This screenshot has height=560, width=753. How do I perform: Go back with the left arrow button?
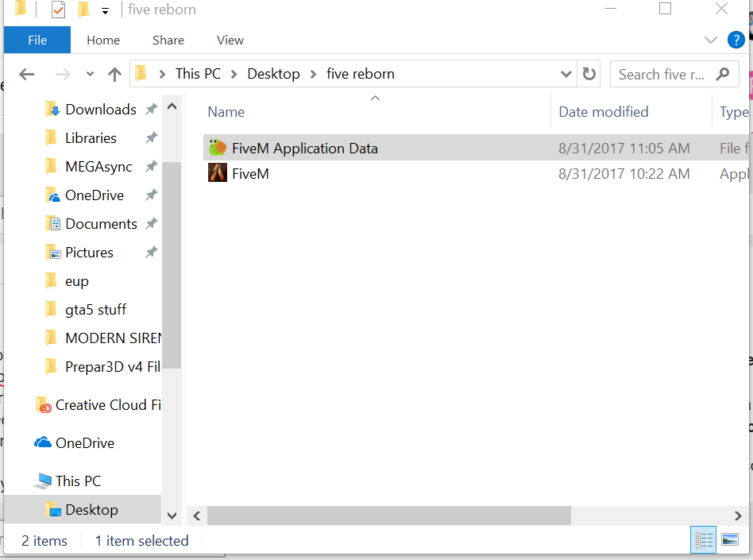[27, 74]
